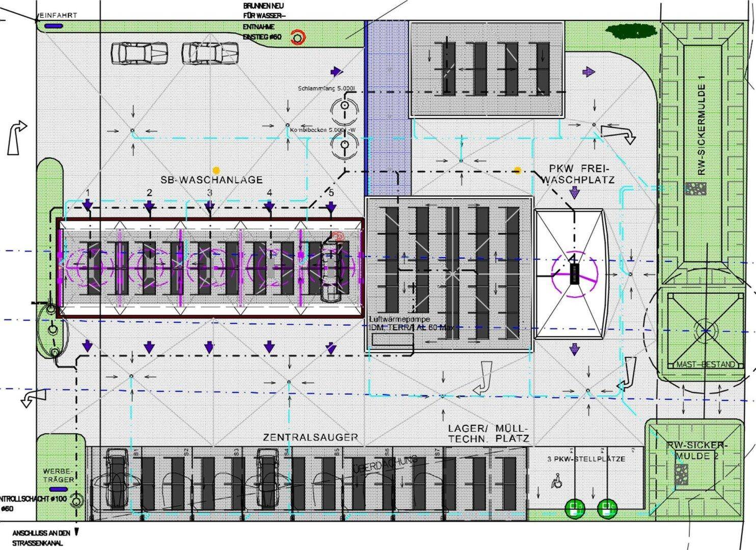Click the red well ring symbol
Screen dimensions: 756x550
(298, 37)
